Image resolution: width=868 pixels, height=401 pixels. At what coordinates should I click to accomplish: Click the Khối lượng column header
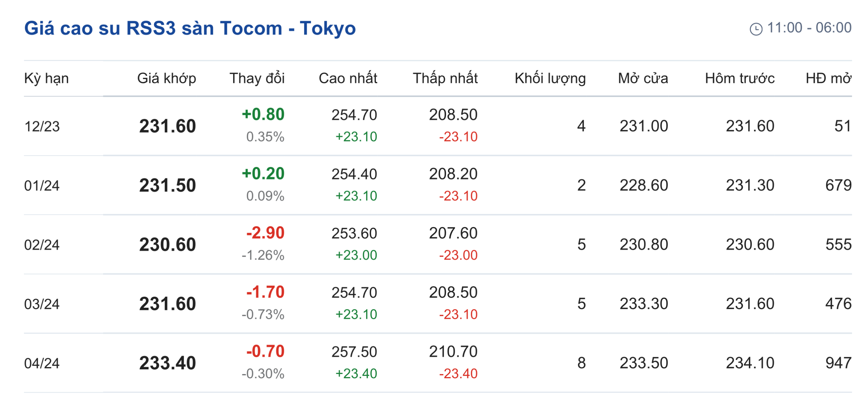pyautogui.click(x=550, y=78)
